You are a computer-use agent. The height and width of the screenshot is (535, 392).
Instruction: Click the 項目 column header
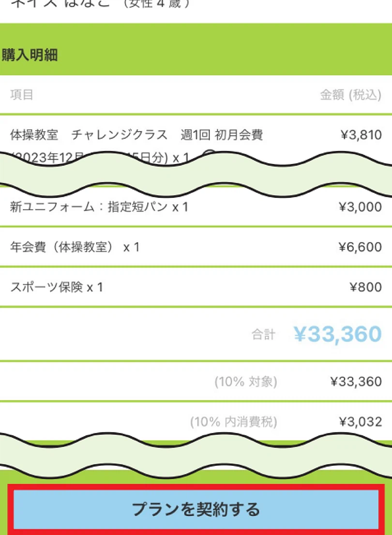(x=22, y=95)
